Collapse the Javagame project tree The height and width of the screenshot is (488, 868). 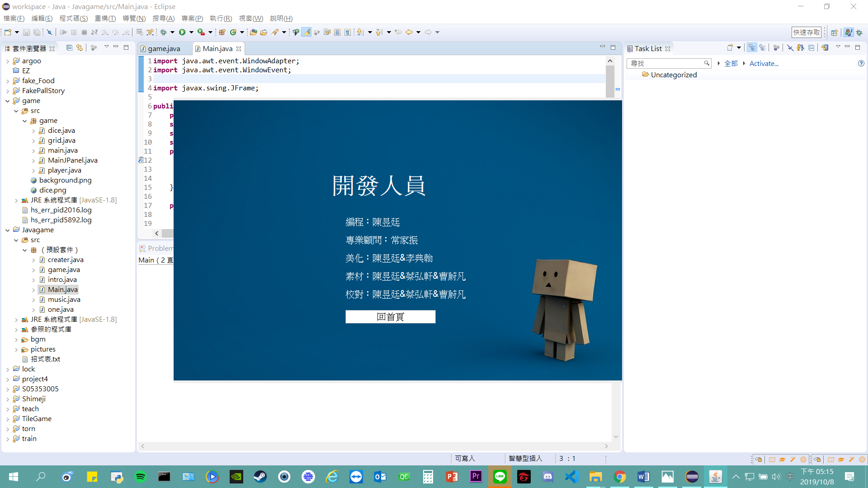point(8,230)
